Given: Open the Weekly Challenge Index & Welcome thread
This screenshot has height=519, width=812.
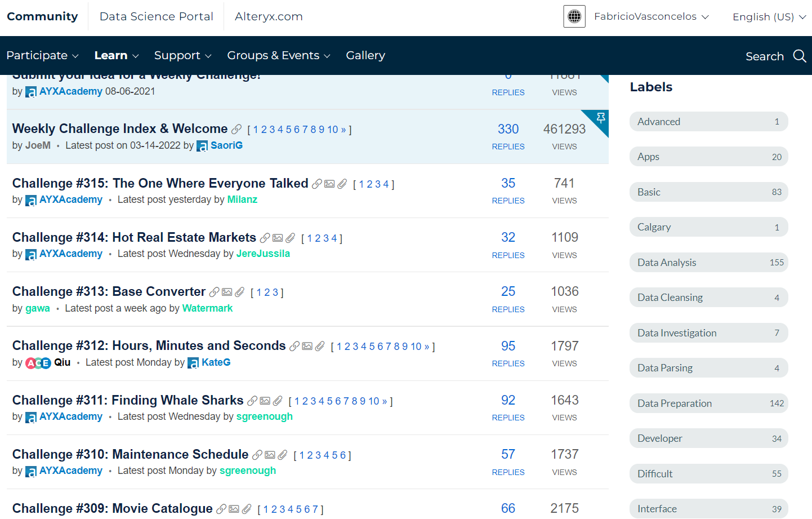Looking at the screenshot, I should click(x=120, y=128).
